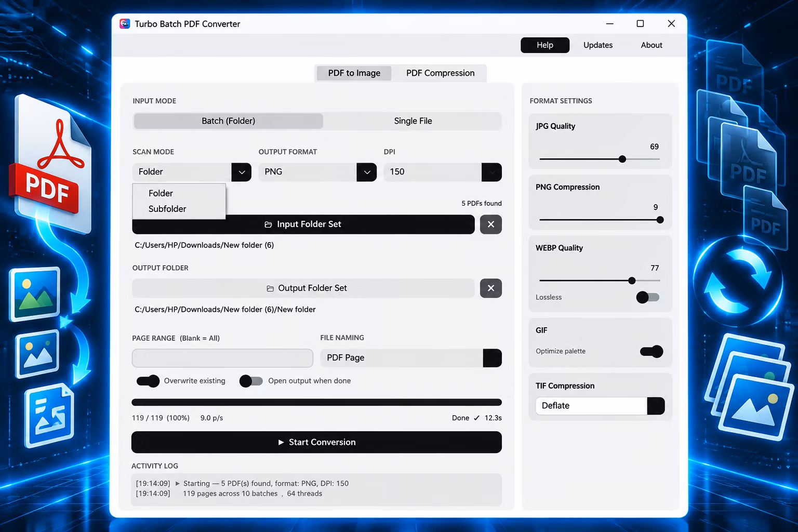The height and width of the screenshot is (532, 798).
Task: Click folder icon in Output Folder Set
Action: tap(270, 288)
